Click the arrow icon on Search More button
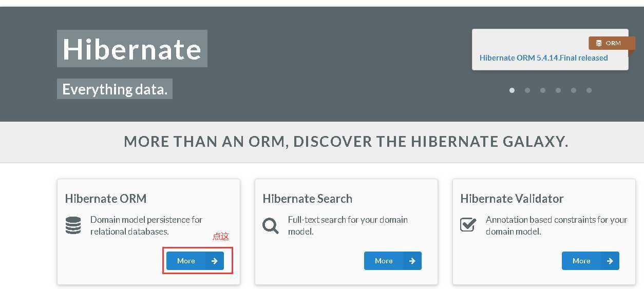 (x=412, y=261)
